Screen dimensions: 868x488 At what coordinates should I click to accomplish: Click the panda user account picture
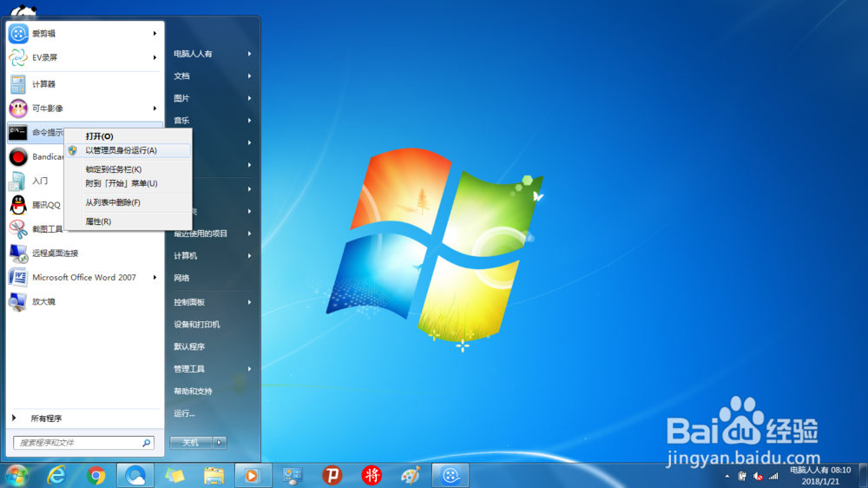(x=23, y=11)
